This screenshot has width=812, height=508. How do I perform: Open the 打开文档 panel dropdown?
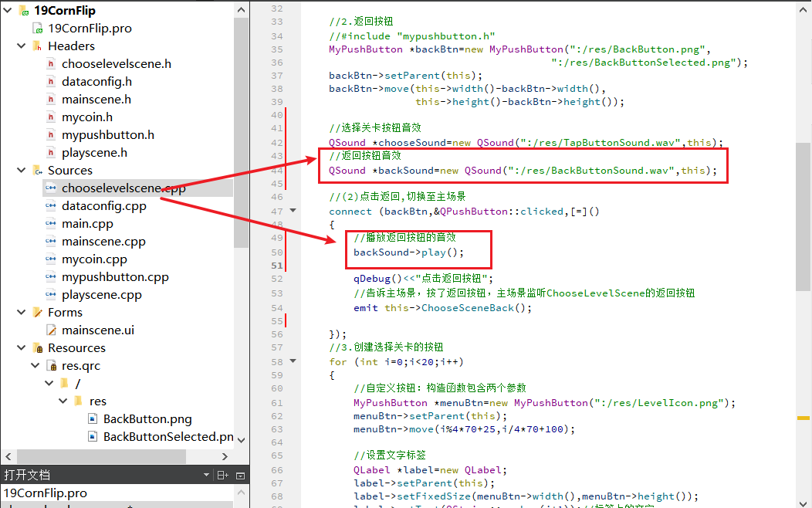[206, 475]
